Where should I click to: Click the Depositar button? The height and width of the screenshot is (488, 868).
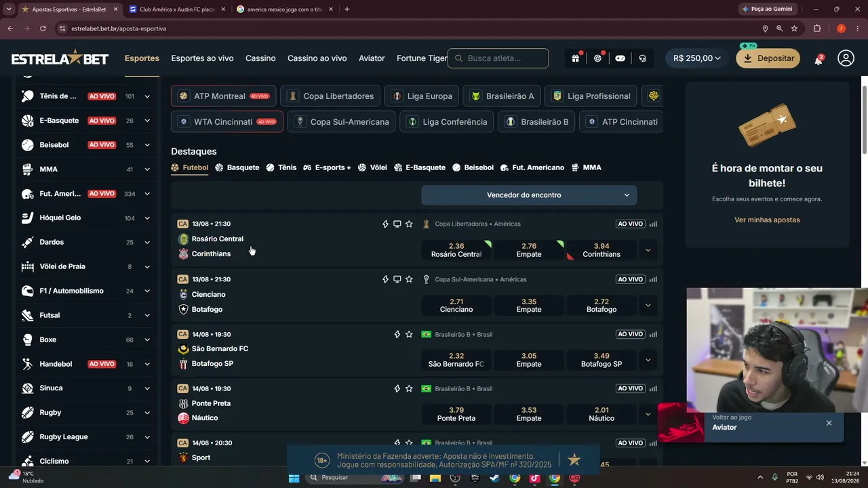[768, 58]
